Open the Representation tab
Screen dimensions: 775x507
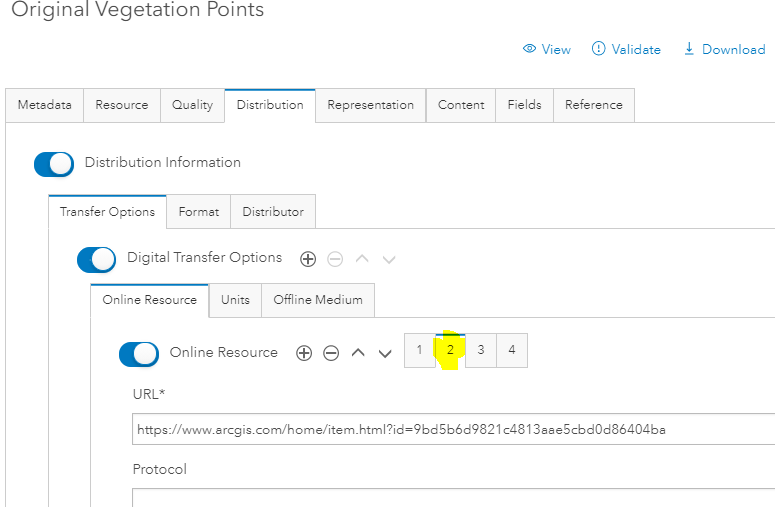point(370,105)
